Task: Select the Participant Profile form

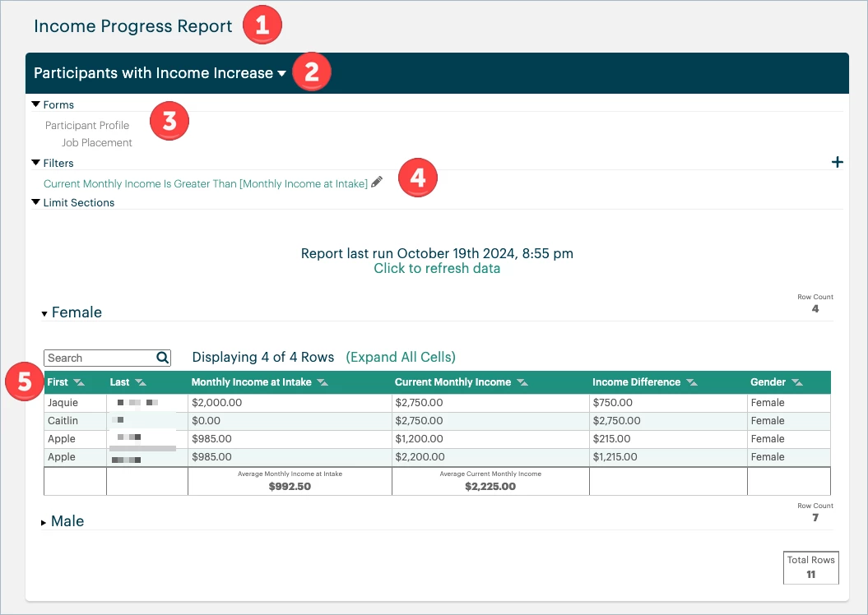Action: point(87,126)
